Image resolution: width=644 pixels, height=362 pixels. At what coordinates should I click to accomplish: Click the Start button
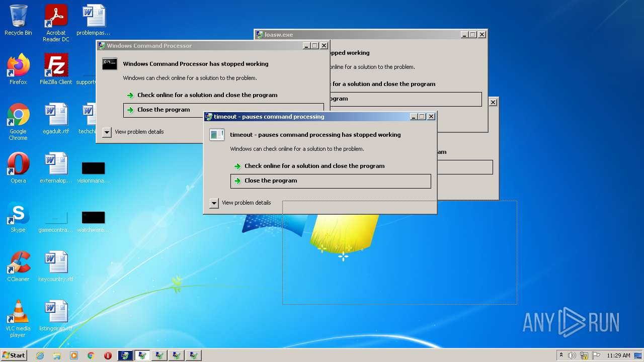click(x=14, y=355)
